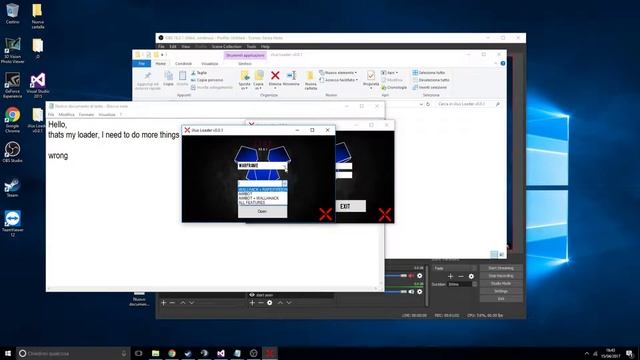The height and width of the screenshot is (360, 640).
Task: Click Open button in the loader
Action: [x=262, y=211]
